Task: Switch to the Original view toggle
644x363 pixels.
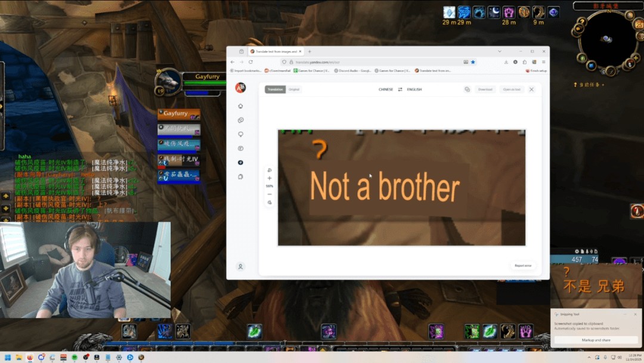Action: tap(293, 89)
